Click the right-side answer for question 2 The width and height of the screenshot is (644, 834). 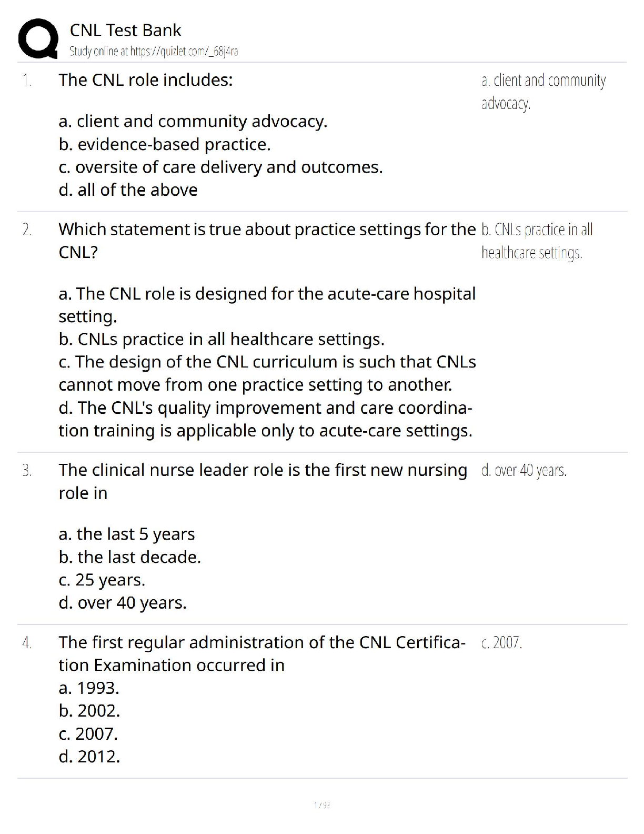[537, 241]
